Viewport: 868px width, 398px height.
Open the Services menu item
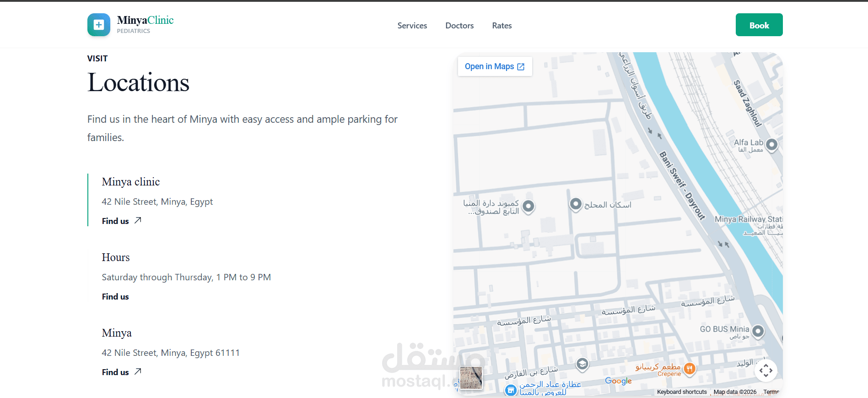click(x=412, y=26)
